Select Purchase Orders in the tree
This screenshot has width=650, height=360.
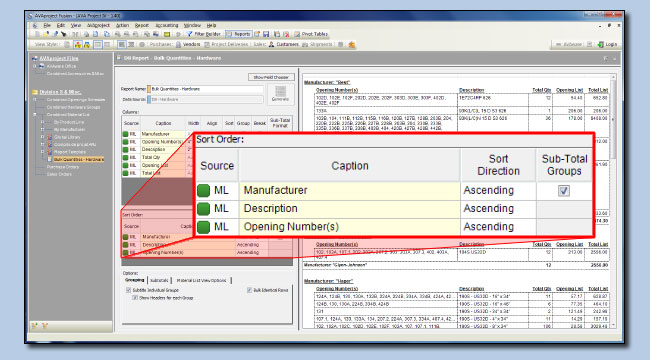tap(63, 167)
